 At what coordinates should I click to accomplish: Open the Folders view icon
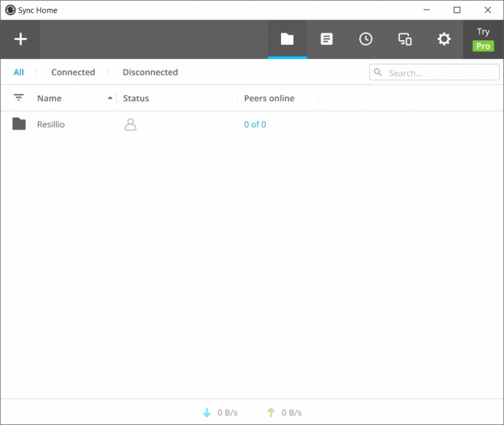tap(287, 39)
